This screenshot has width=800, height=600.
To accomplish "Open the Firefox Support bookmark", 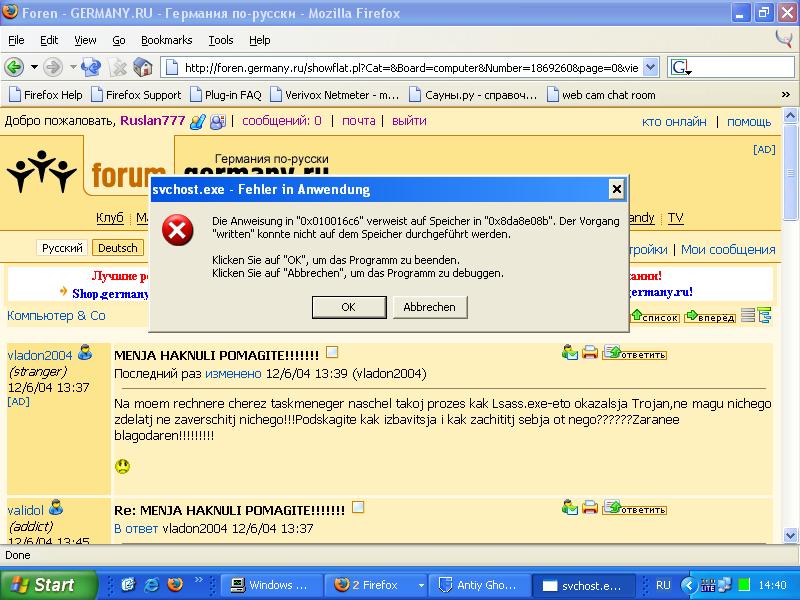I will tap(136, 95).
